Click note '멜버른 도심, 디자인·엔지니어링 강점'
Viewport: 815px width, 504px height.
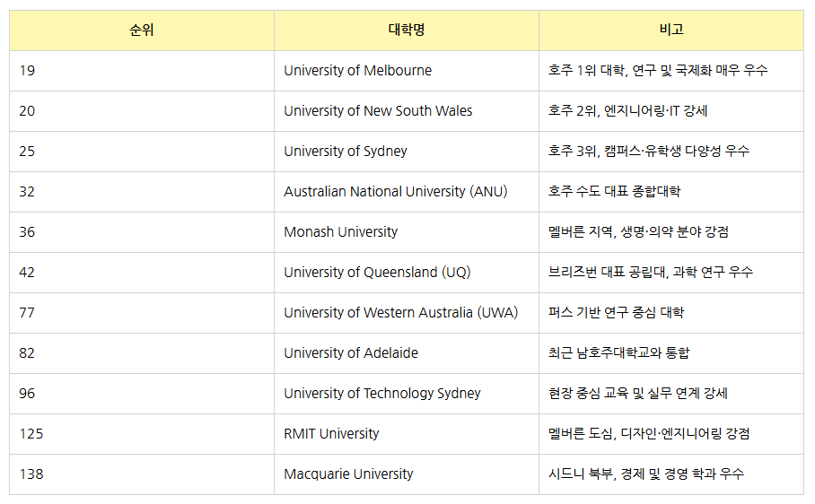tap(649, 433)
